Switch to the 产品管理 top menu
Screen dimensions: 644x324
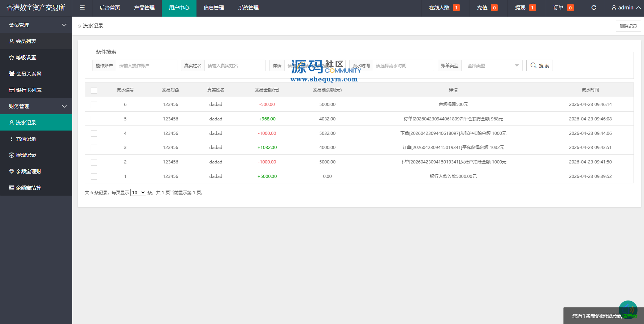(144, 8)
